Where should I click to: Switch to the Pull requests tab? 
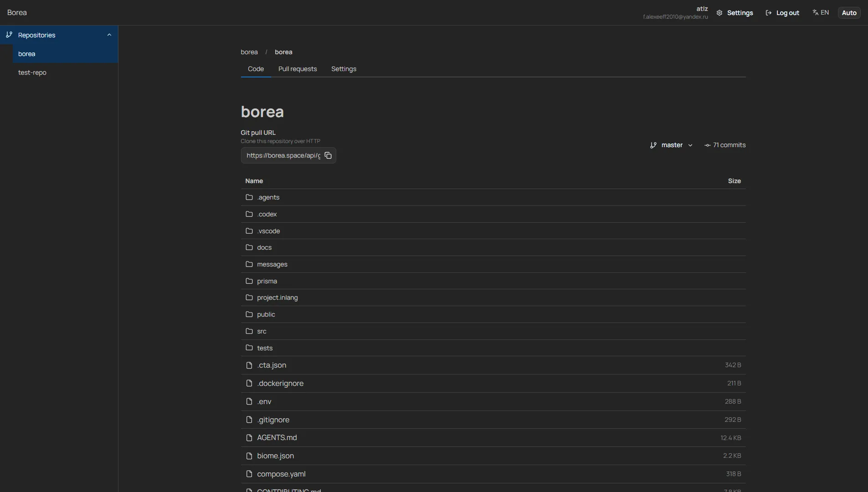298,69
